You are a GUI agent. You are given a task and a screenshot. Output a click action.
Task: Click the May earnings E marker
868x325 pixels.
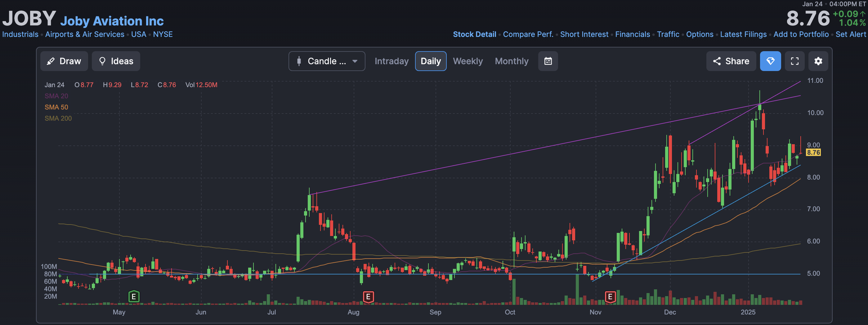[x=134, y=296]
